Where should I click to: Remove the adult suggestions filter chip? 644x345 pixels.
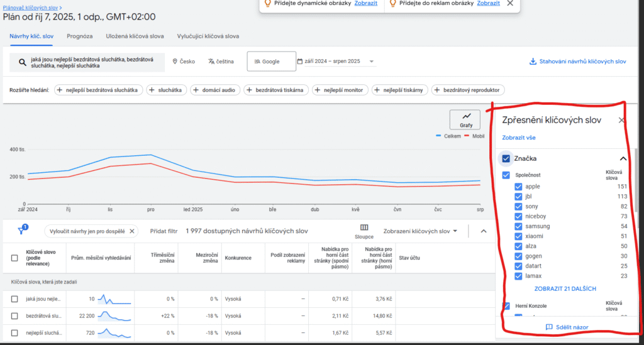(132, 231)
